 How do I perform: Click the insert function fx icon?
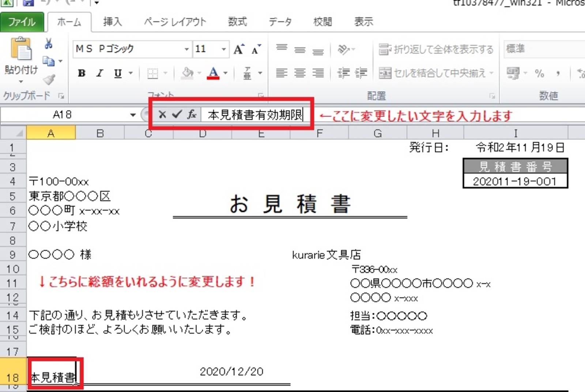(192, 115)
